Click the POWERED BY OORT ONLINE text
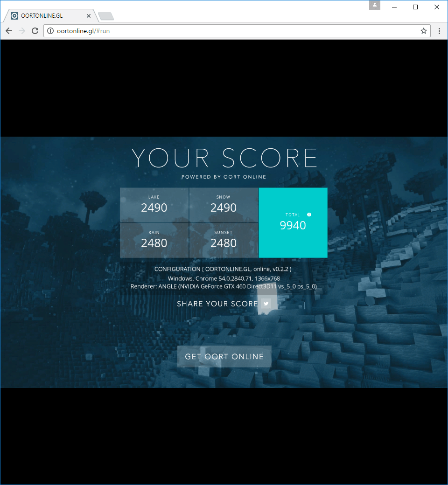Viewport: 448px width, 485px height. pyautogui.click(x=224, y=177)
